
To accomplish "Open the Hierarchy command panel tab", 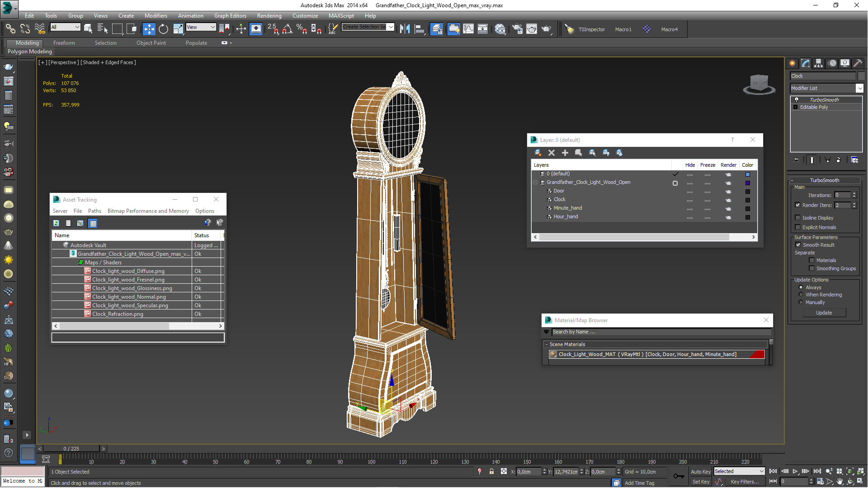I will [818, 63].
